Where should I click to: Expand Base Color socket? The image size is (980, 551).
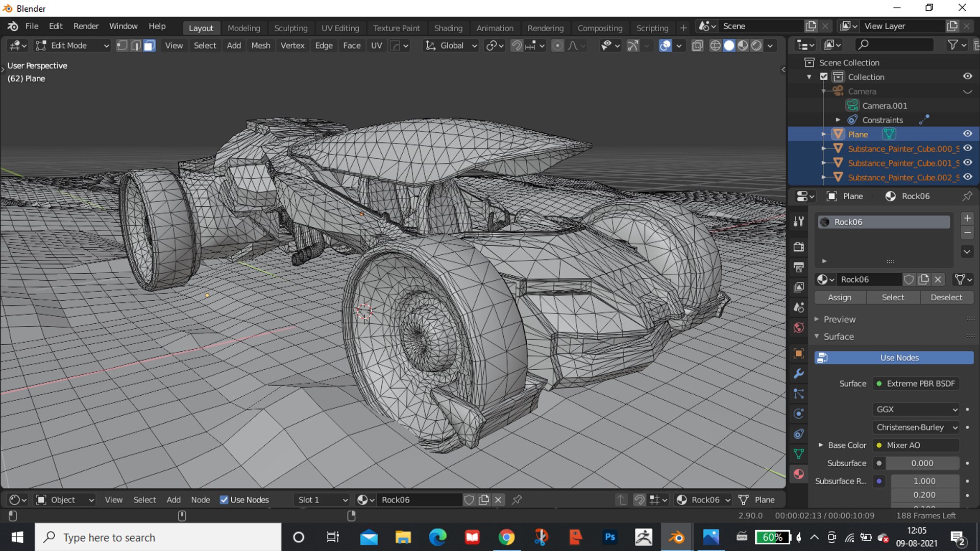821,445
